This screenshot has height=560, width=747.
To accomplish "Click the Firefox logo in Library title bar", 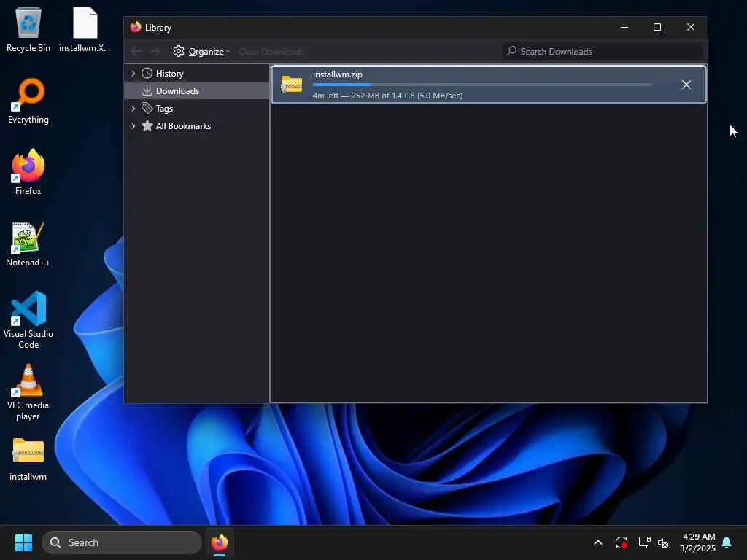I will tap(136, 27).
